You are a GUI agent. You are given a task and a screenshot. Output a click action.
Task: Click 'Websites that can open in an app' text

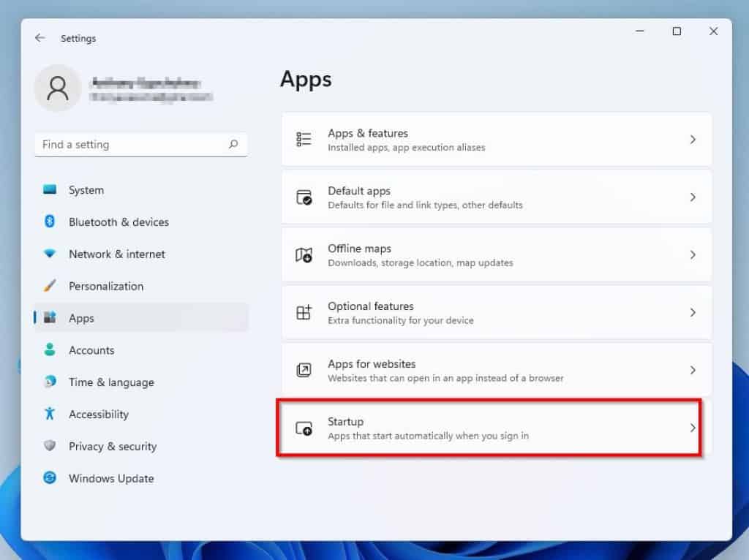(445, 378)
